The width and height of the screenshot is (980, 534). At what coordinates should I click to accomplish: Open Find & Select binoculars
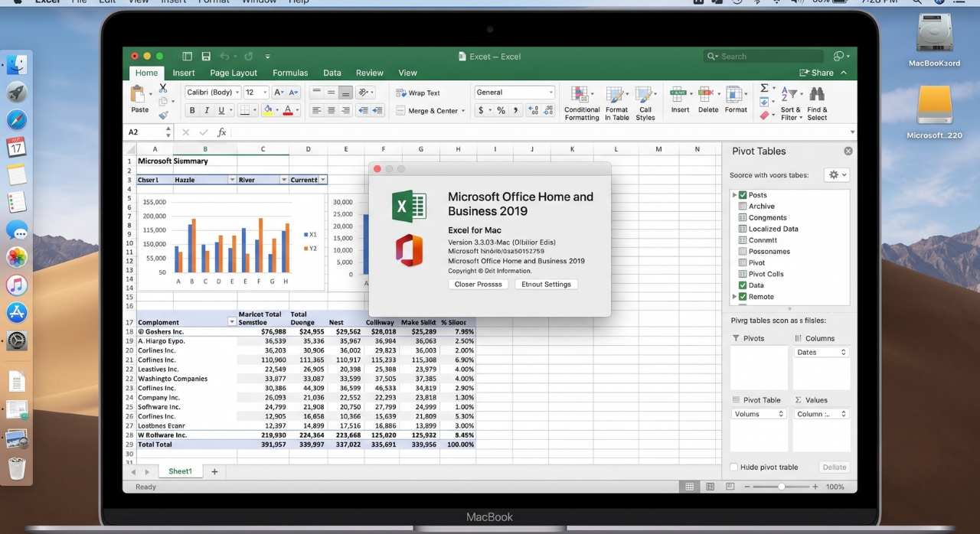(817, 103)
